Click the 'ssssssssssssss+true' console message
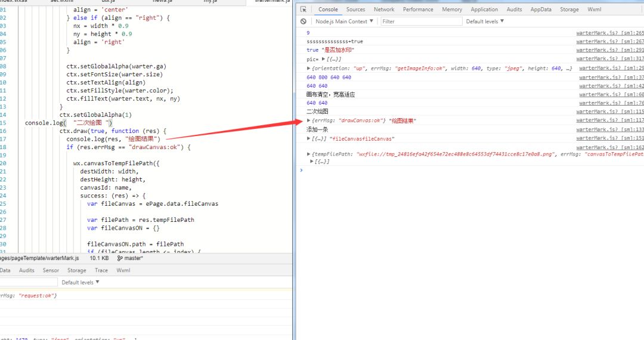The height and width of the screenshot is (340, 644). tap(335, 42)
